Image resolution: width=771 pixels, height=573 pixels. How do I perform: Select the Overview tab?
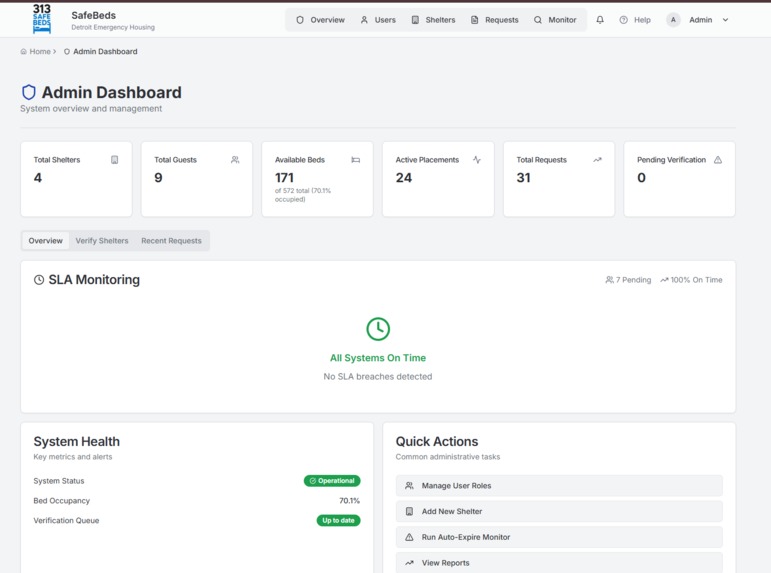pos(45,241)
